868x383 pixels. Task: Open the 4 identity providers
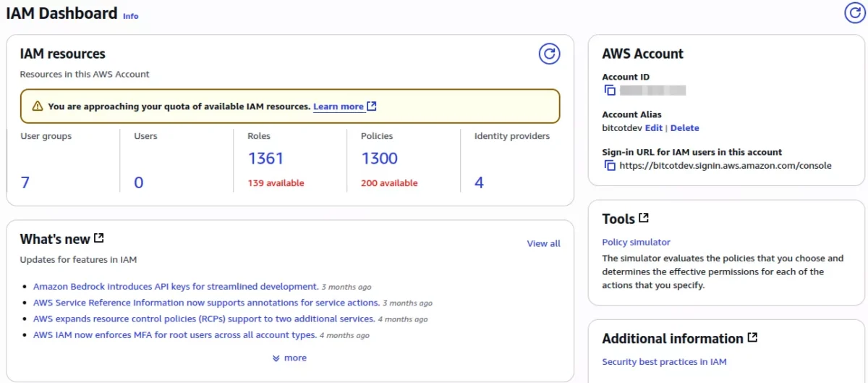479,182
